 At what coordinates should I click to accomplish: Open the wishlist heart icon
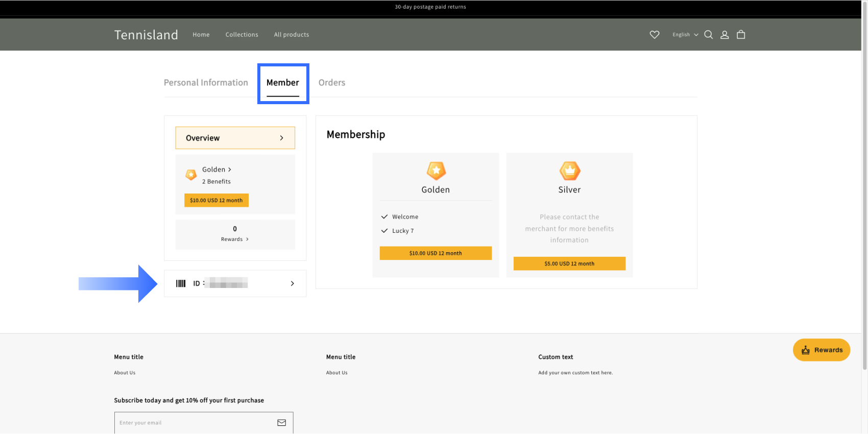coord(654,35)
